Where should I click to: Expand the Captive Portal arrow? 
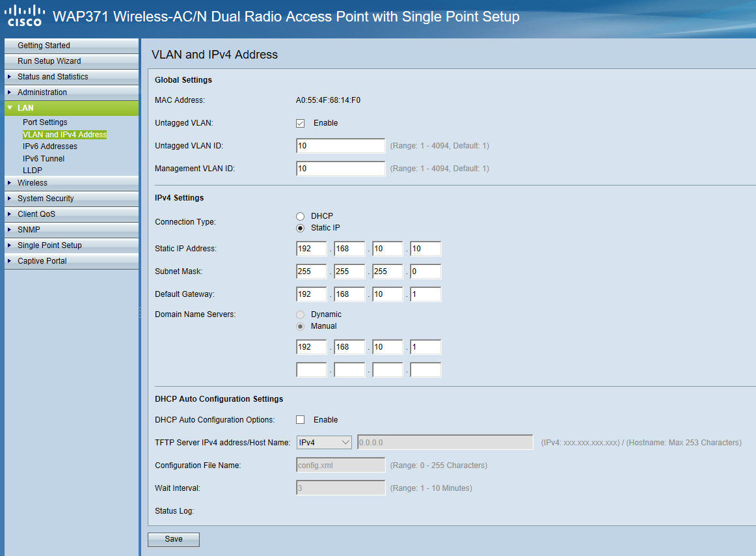click(9, 260)
